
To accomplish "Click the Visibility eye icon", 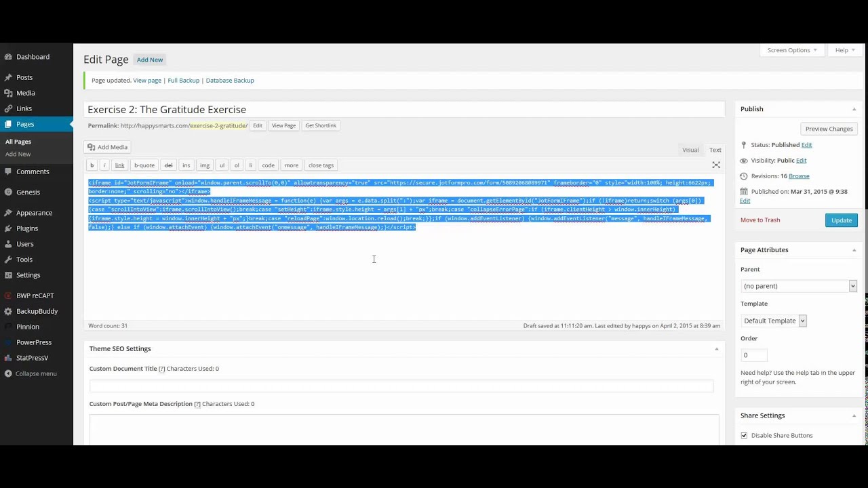I will pos(744,161).
